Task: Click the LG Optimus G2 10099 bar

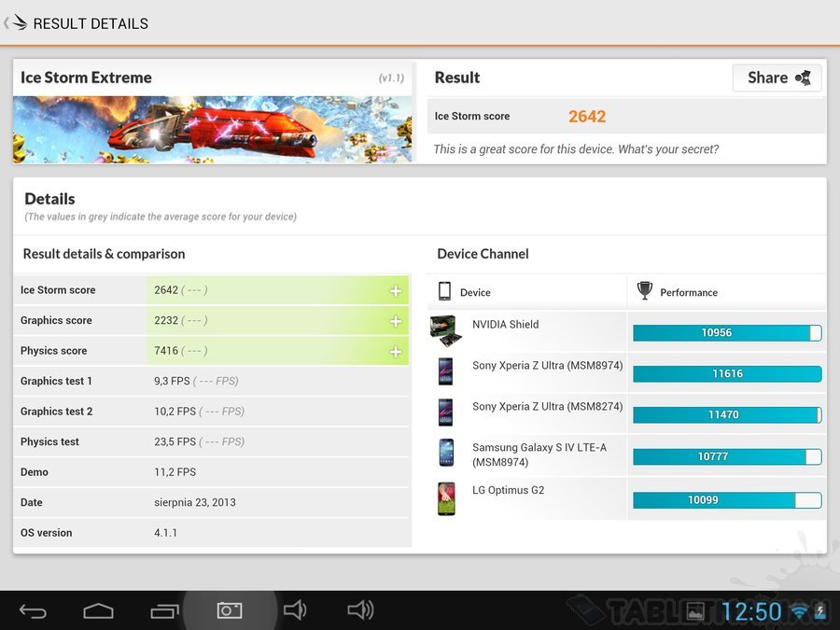Action: 727,500
